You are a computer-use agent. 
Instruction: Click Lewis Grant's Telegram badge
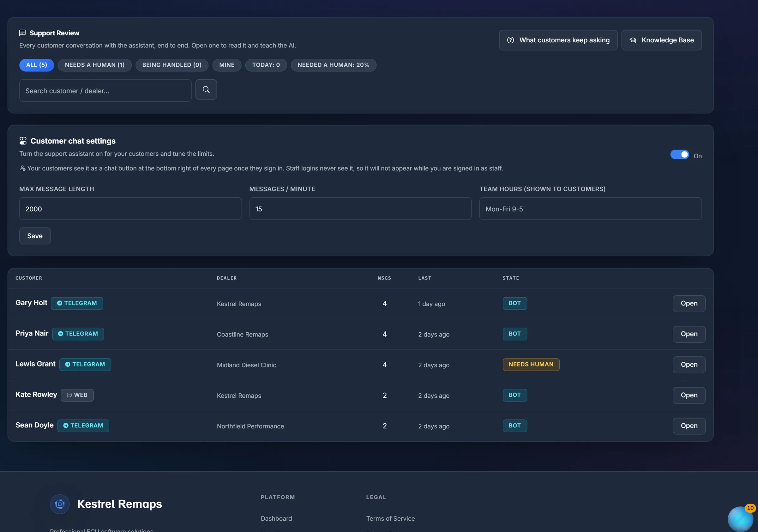pos(85,364)
